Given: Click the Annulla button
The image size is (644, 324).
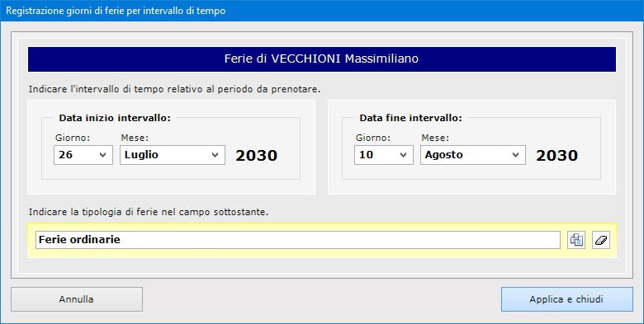Looking at the screenshot, I should 77,299.
